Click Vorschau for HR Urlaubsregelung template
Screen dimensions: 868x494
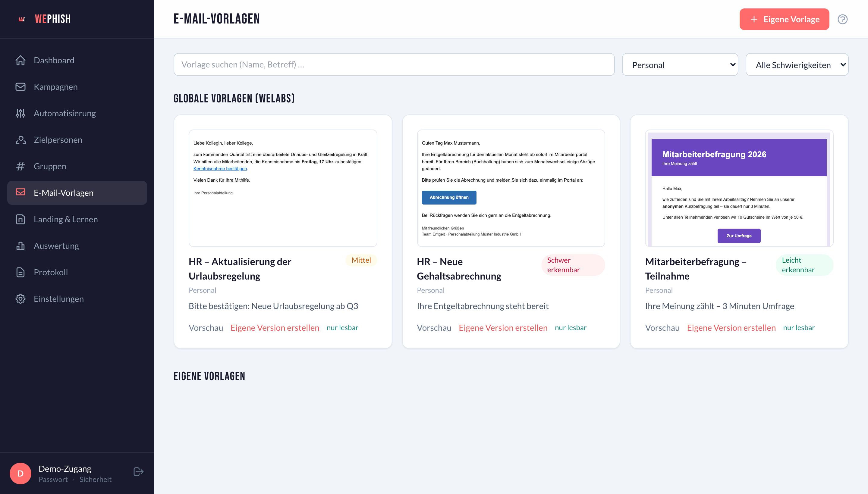click(x=206, y=328)
